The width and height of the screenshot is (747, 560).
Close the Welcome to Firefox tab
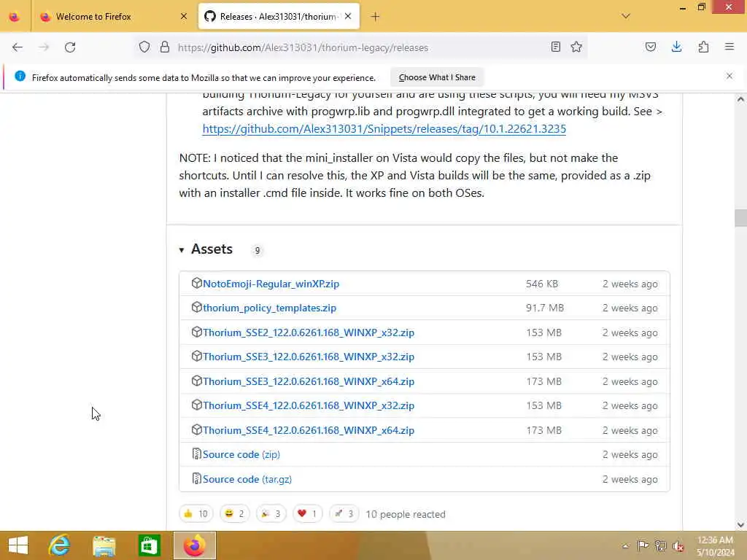[x=184, y=16]
